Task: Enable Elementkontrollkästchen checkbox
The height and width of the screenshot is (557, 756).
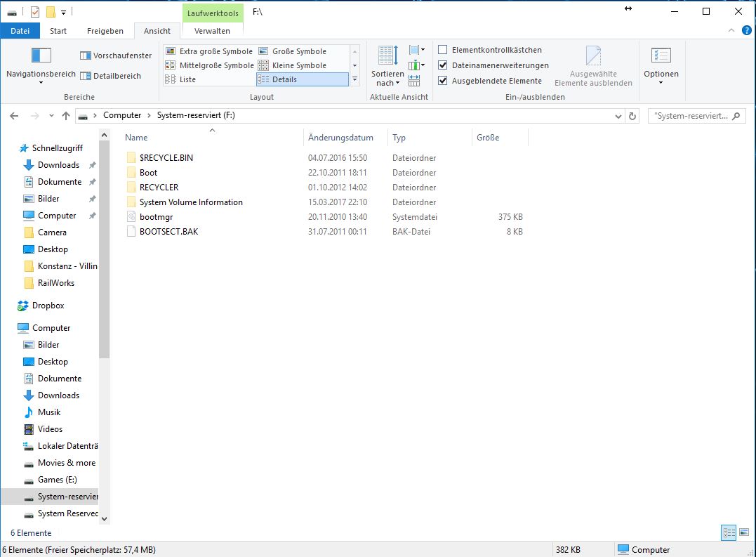Action: pyautogui.click(x=443, y=50)
